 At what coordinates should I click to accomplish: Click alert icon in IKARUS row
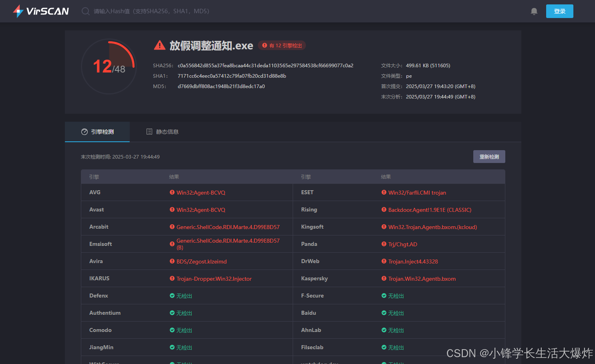click(172, 278)
